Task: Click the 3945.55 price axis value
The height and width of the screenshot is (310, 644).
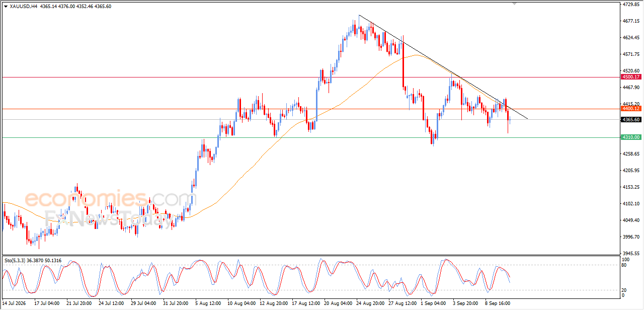Action: pos(630,254)
